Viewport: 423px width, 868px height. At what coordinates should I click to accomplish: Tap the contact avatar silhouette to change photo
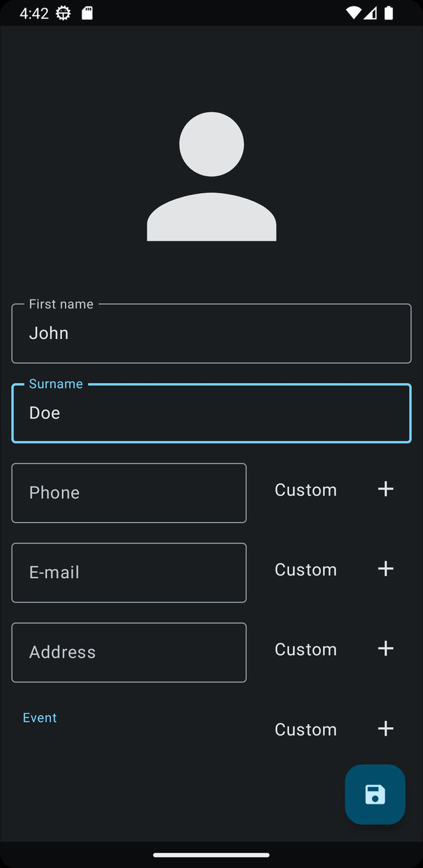click(211, 174)
